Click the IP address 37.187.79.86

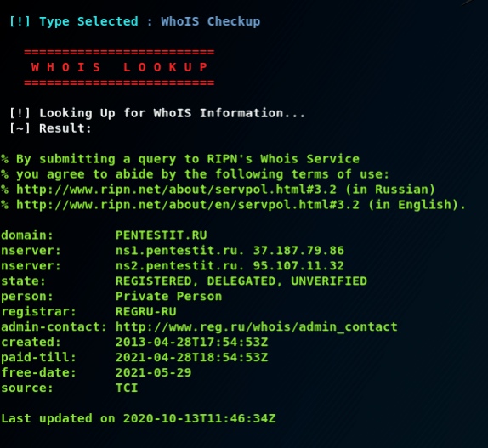(298, 251)
